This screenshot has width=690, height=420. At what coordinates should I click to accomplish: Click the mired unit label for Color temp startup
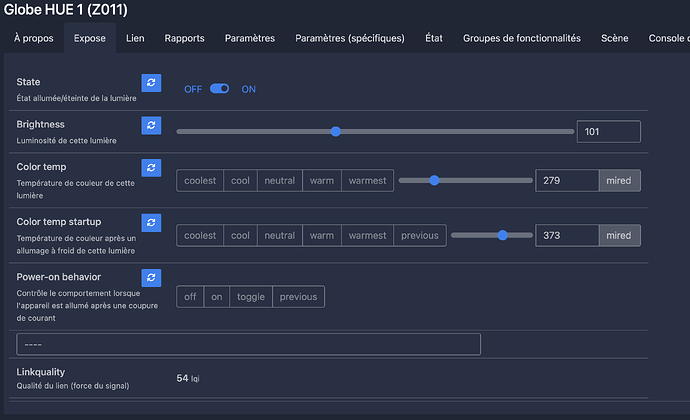(619, 236)
